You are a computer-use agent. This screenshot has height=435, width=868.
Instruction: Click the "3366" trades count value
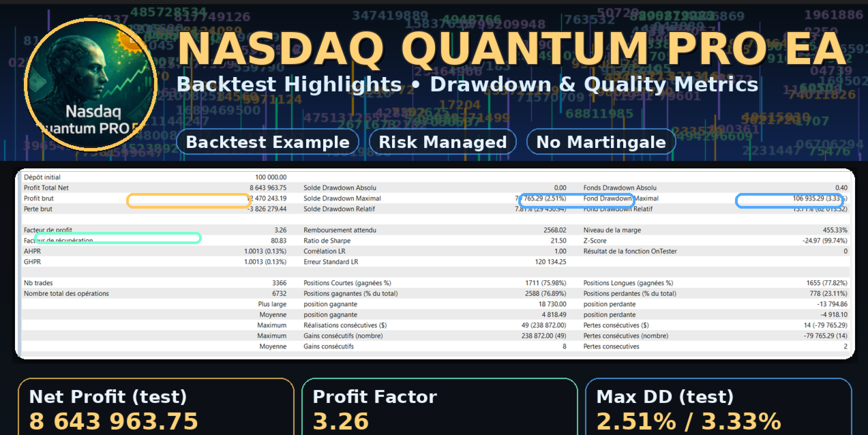(280, 283)
